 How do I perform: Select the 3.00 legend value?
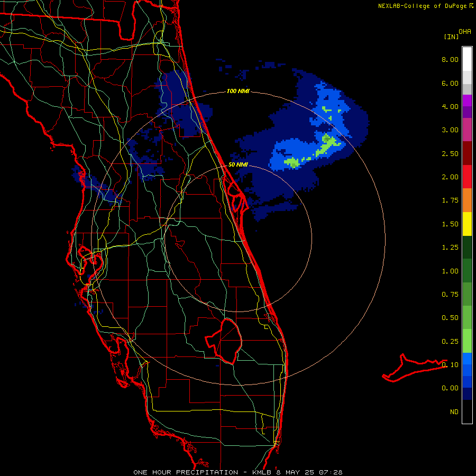(450, 130)
